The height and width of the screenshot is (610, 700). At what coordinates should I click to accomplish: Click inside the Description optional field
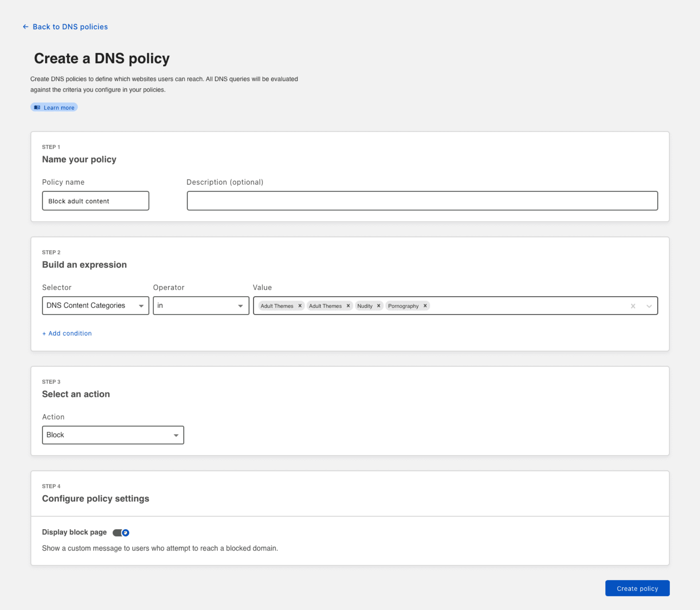point(422,201)
